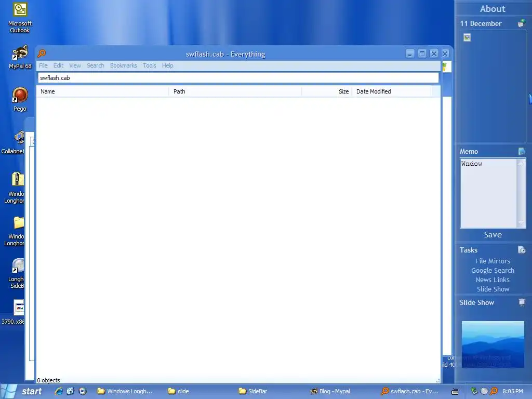Open the Google Search task link
The height and width of the screenshot is (399, 532).
pyautogui.click(x=493, y=270)
